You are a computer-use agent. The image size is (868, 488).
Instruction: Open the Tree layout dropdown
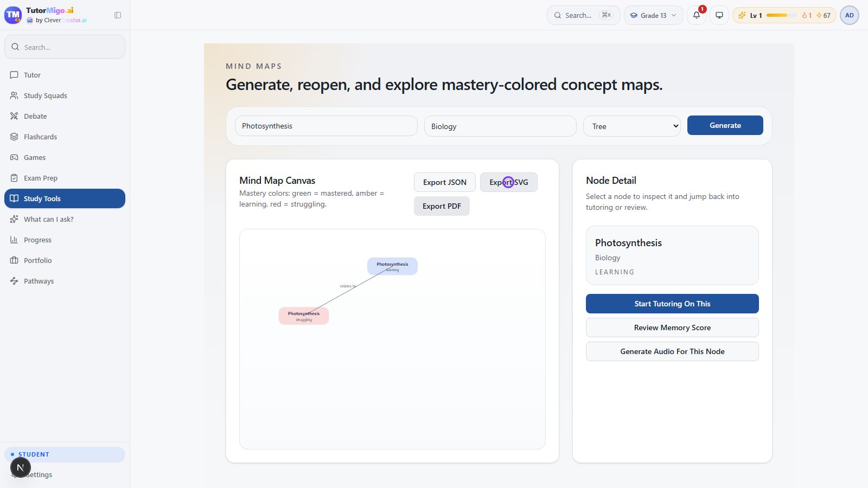632,126
